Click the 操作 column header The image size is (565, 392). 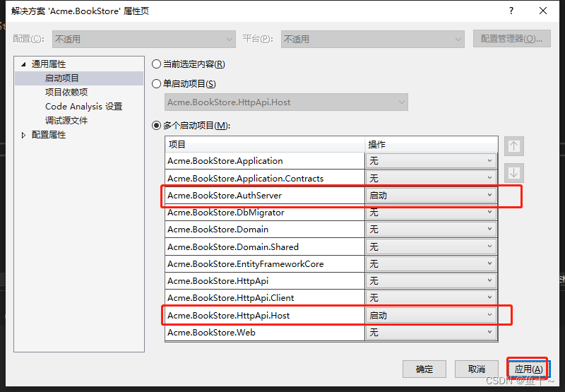point(432,145)
